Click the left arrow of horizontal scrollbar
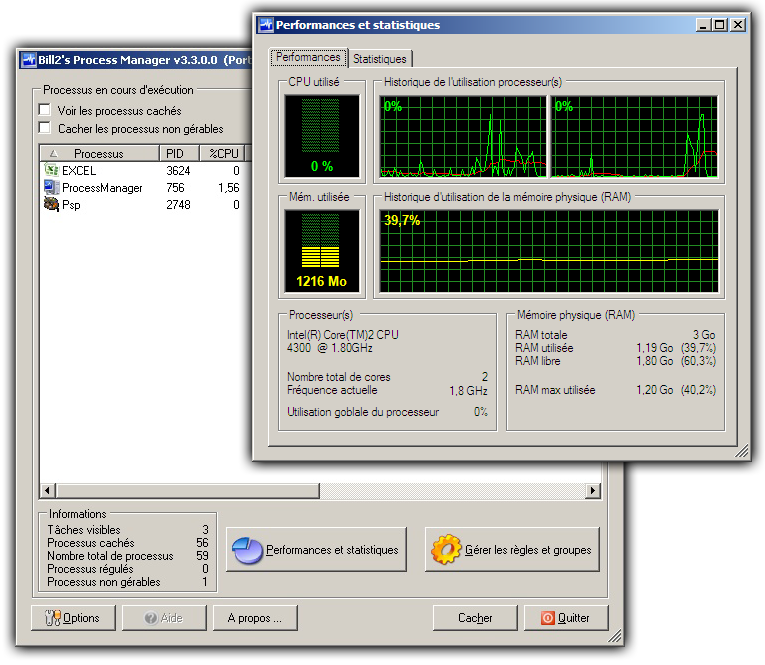 point(47,490)
